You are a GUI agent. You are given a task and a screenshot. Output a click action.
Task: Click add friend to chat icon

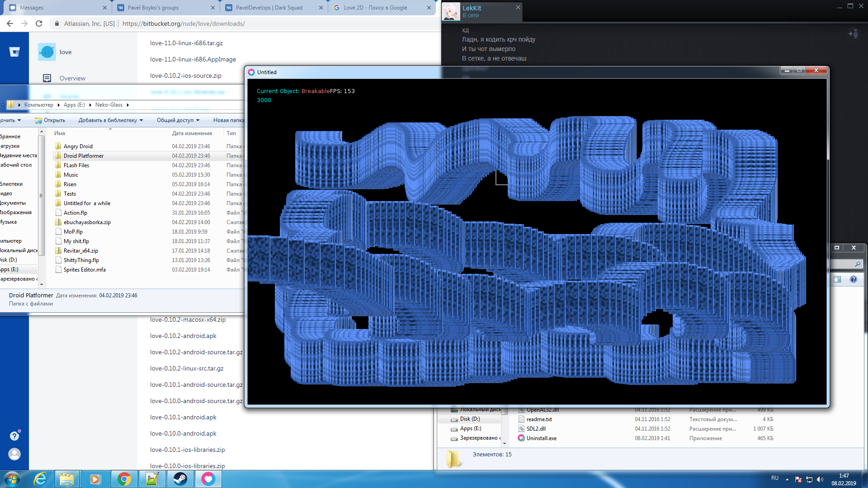854,34
